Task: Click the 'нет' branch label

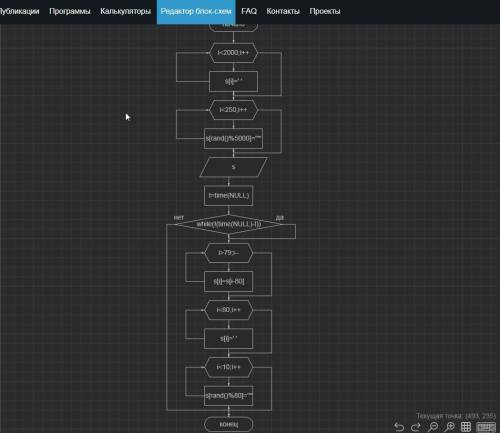Action: [179, 218]
